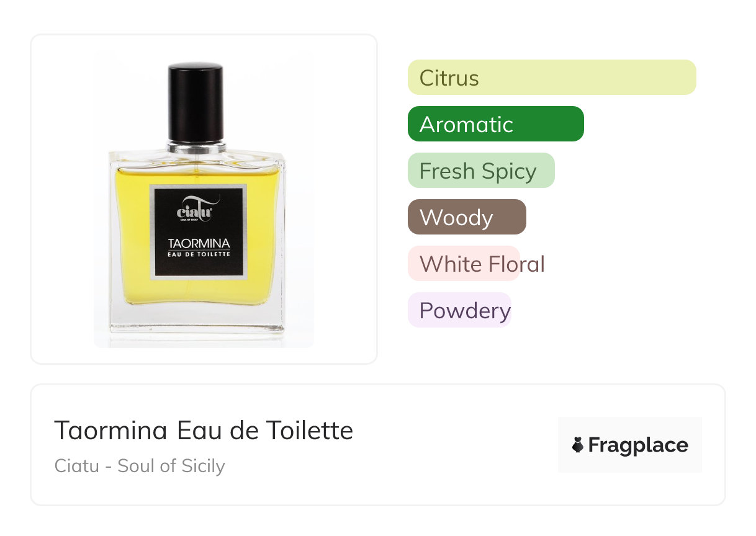Screen dimensions: 756x536
Task: Click the silver bottle neck collar
Action: (x=196, y=148)
